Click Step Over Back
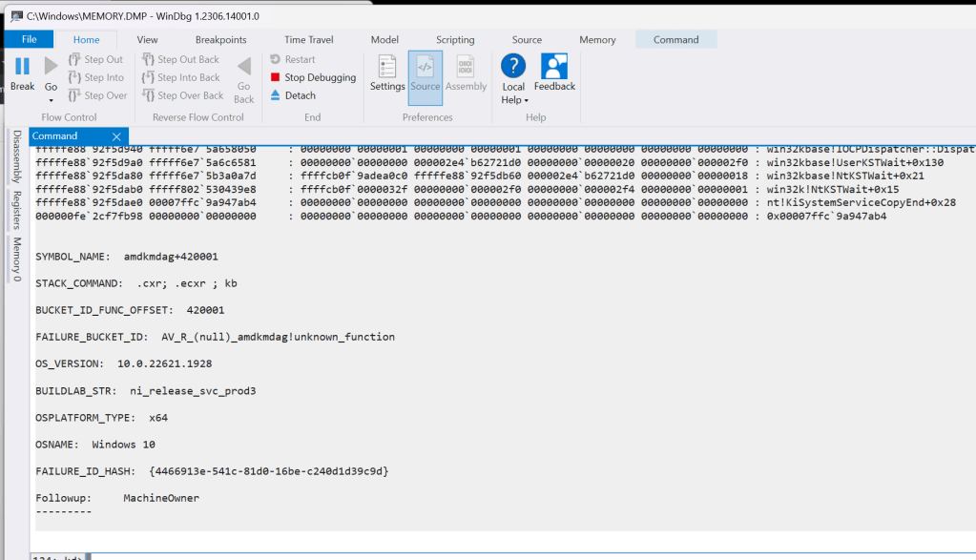976x560 pixels. pyautogui.click(x=183, y=95)
